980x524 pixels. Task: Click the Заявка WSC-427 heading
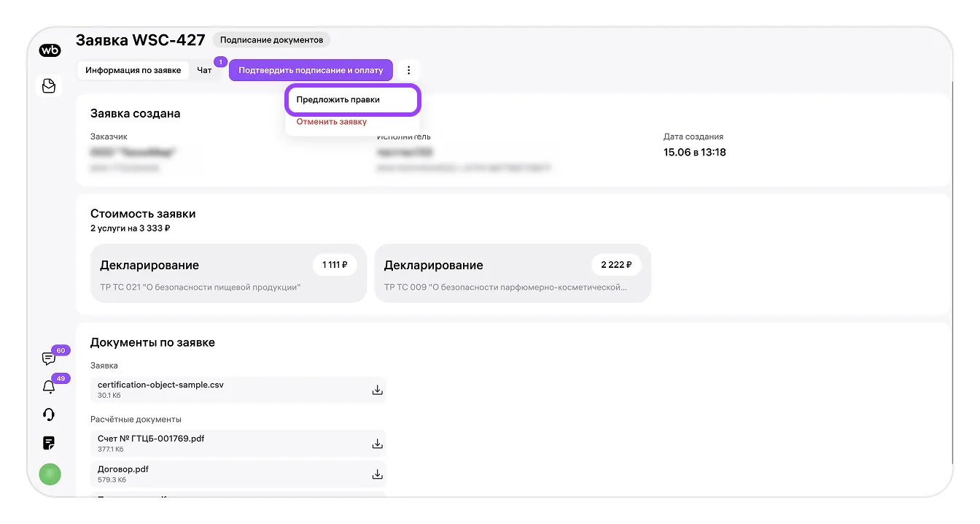click(141, 39)
